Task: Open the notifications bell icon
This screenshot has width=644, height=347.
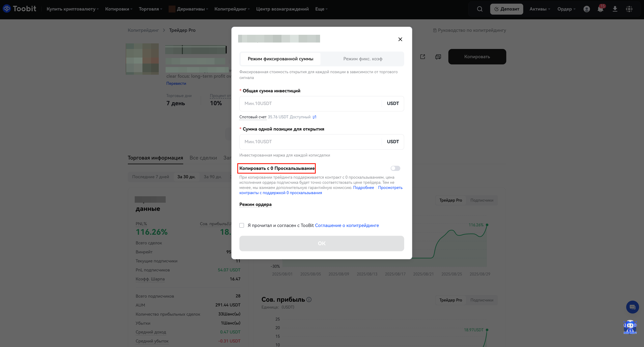Action: pyautogui.click(x=600, y=9)
